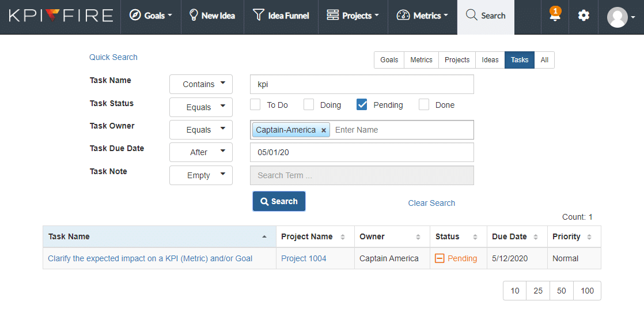Screen dimensions: 644x316
Task: Open the Metrics menu in navbar
Action: pyautogui.click(x=422, y=16)
